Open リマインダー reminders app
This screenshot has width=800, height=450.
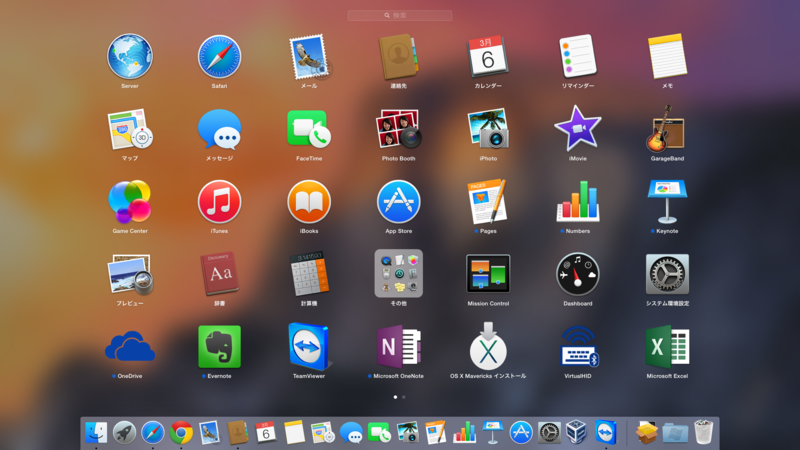point(578,57)
